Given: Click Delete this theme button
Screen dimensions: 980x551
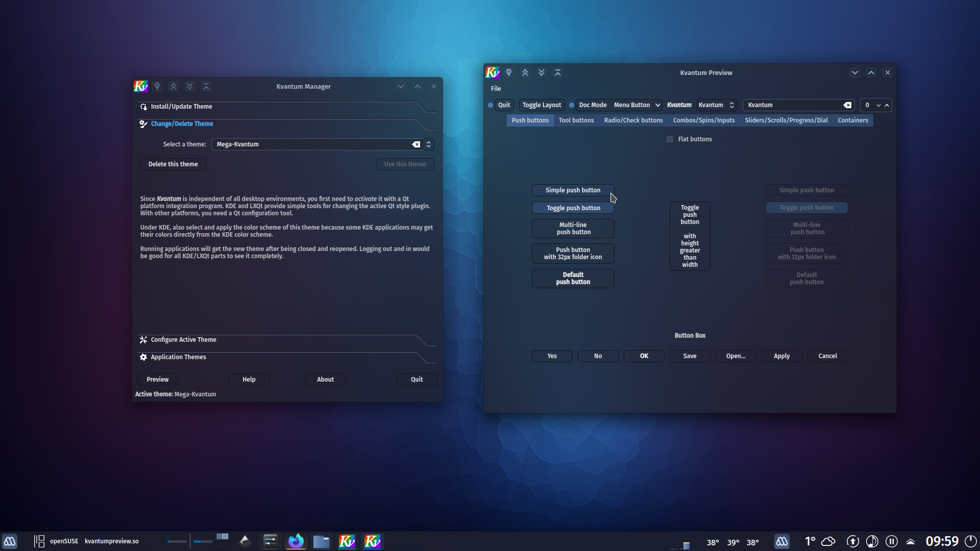Looking at the screenshot, I should pyautogui.click(x=173, y=164).
